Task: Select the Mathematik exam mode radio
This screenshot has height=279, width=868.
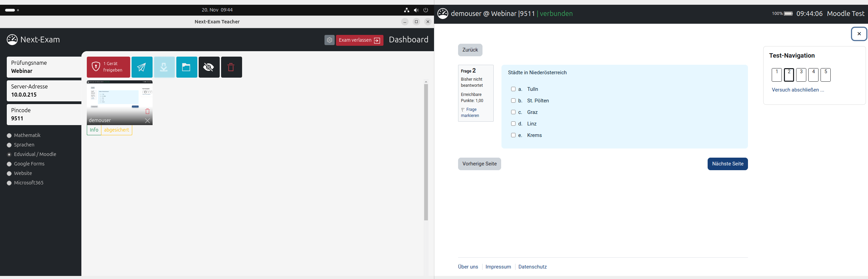Action: click(x=9, y=136)
